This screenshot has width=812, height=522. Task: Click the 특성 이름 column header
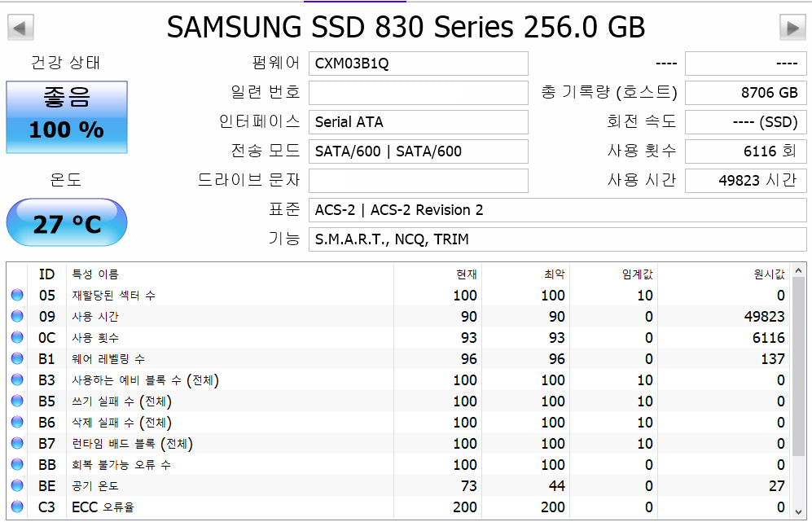[x=95, y=274]
